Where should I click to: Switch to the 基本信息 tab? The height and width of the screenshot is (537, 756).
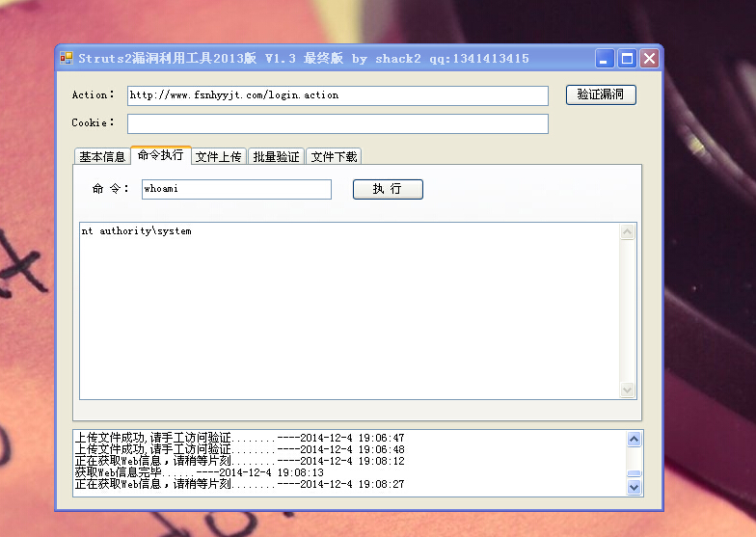pyautogui.click(x=102, y=156)
